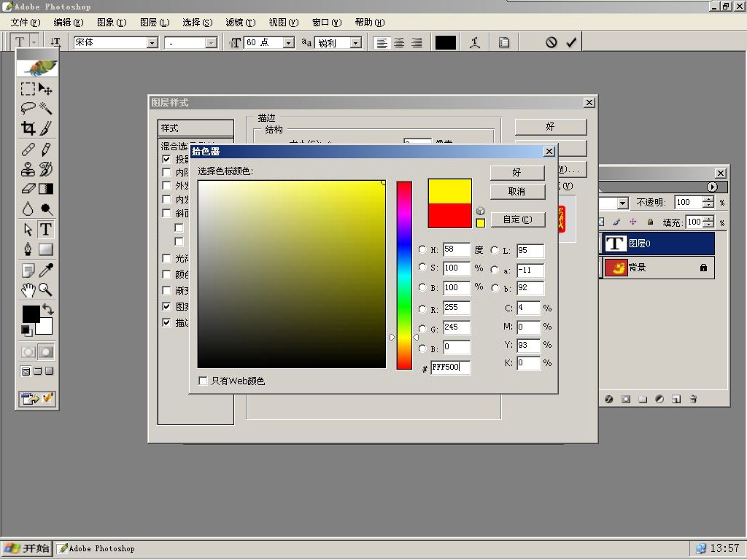Viewport: 747px width, 560px height.
Task: Select the H hue radio button
Action: tap(422, 249)
